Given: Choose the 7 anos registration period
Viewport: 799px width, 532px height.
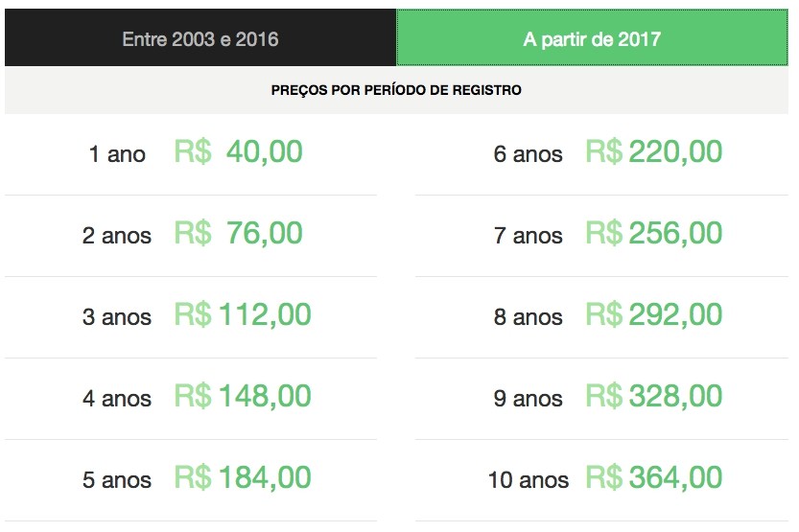Looking at the screenshot, I should pos(528,236).
